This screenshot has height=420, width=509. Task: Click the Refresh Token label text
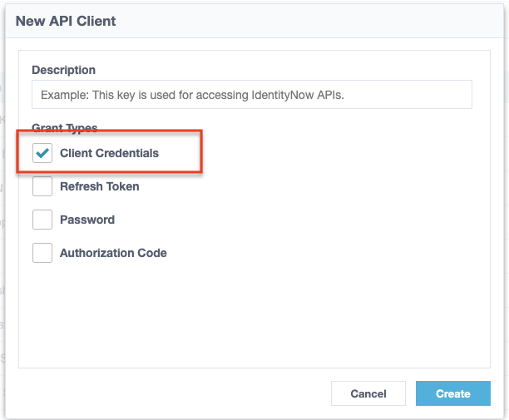(x=99, y=186)
